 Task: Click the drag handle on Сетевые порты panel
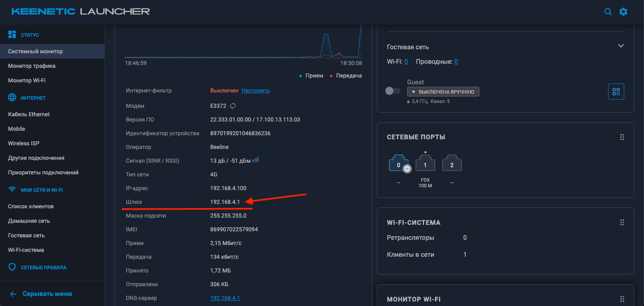(x=622, y=137)
